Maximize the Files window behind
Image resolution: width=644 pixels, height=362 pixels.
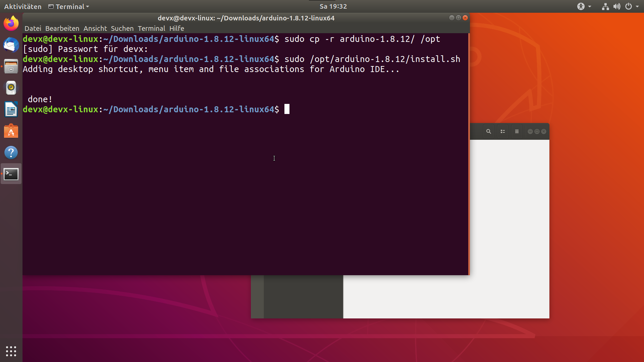tap(537, 131)
